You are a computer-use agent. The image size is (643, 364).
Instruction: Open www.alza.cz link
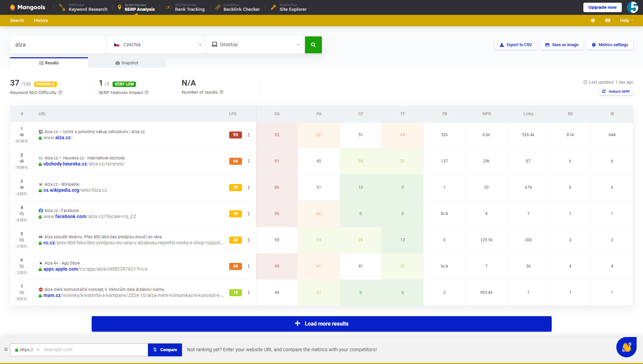(58, 138)
